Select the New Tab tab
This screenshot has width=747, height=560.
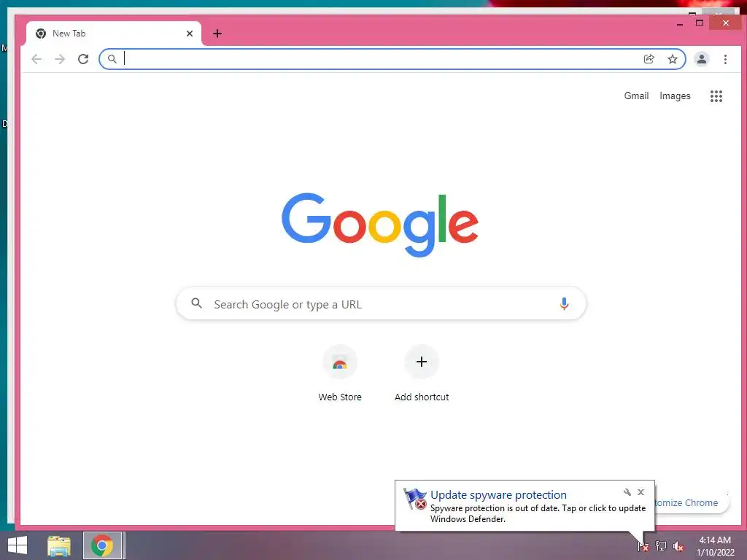coord(113,34)
